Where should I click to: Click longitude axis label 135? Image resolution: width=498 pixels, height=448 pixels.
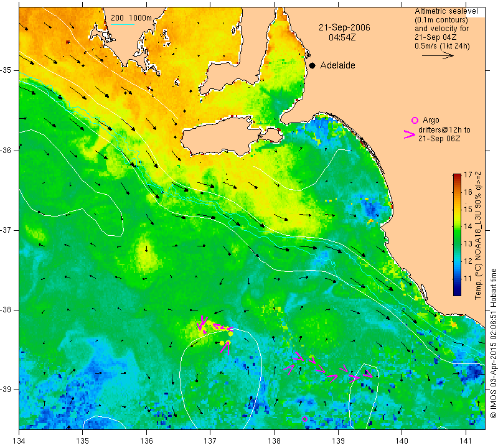(83, 441)
